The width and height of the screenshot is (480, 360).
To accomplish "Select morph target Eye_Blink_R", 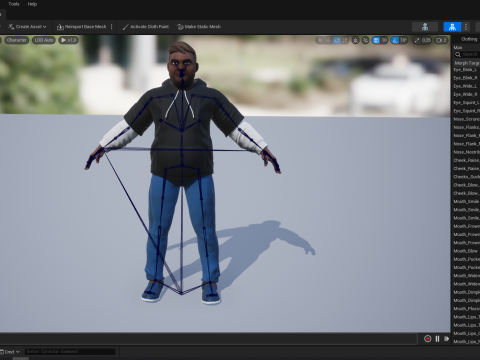I will (466, 78).
